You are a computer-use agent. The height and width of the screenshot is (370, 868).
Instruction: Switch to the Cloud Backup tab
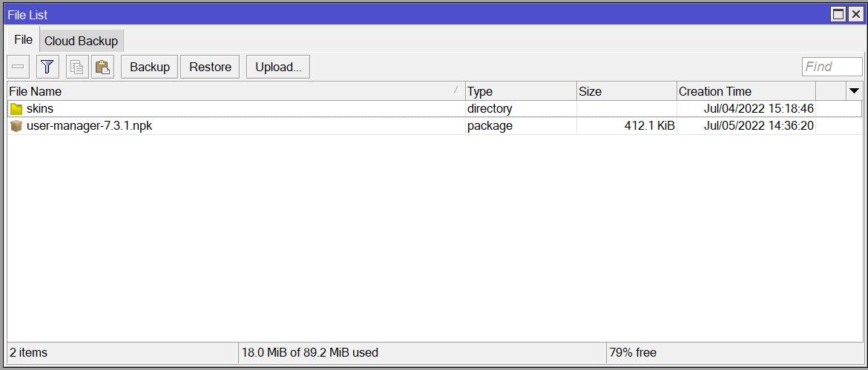point(82,41)
